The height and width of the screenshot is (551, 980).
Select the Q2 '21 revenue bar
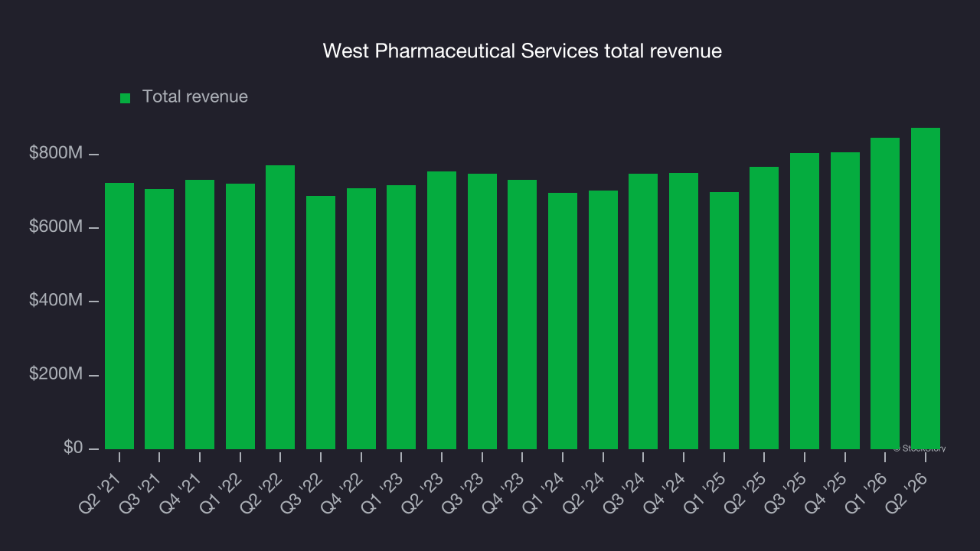pos(119,316)
